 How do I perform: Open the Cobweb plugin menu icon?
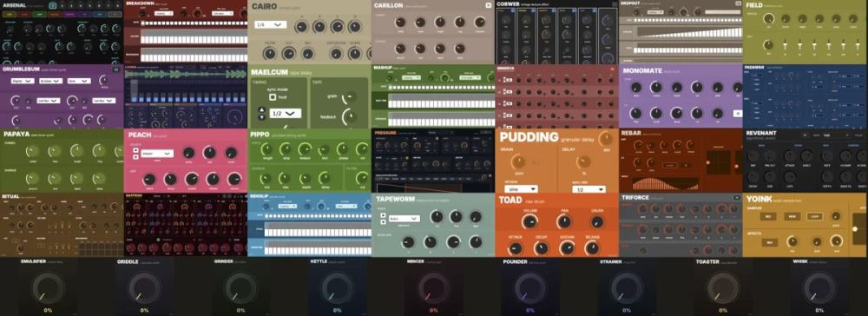(615, 3)
